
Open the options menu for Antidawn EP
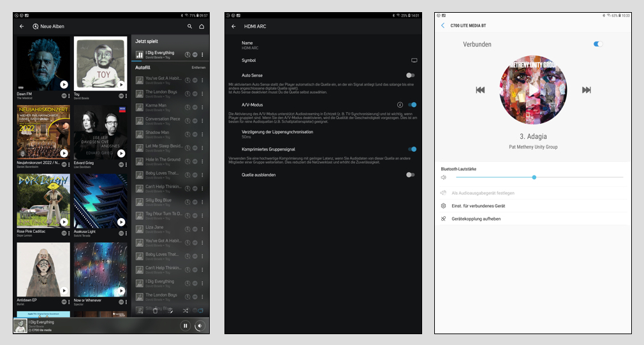point(69,302)
